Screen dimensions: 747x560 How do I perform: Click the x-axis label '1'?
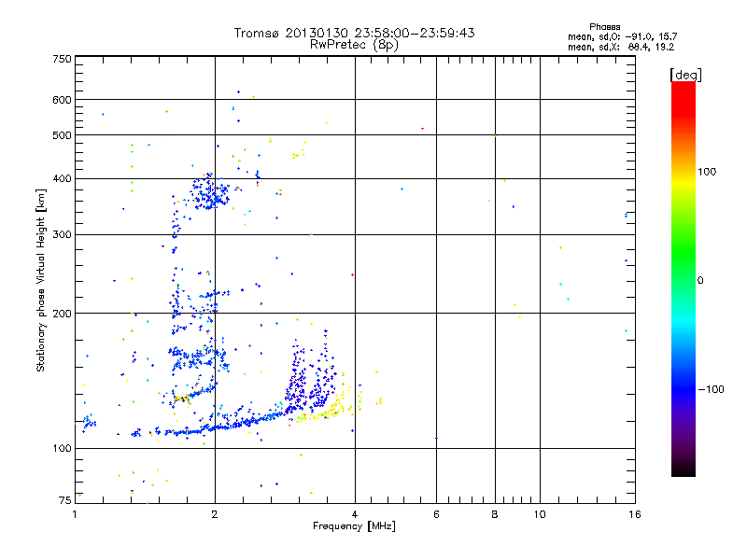[75, 514]
